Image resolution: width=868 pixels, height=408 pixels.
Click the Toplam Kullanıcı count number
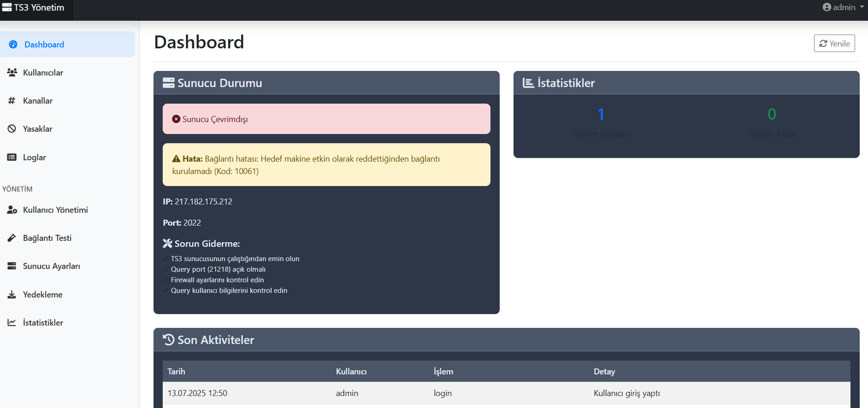601,114
